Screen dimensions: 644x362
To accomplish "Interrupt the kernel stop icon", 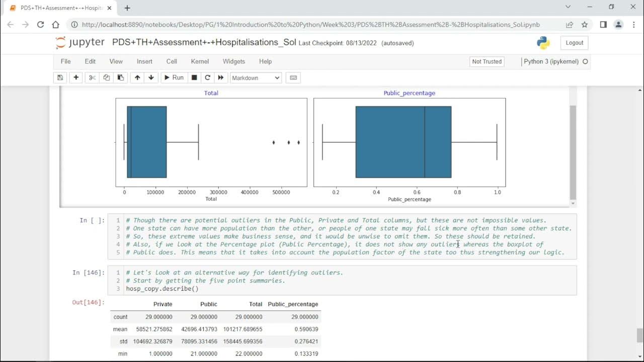I will 194,77.
